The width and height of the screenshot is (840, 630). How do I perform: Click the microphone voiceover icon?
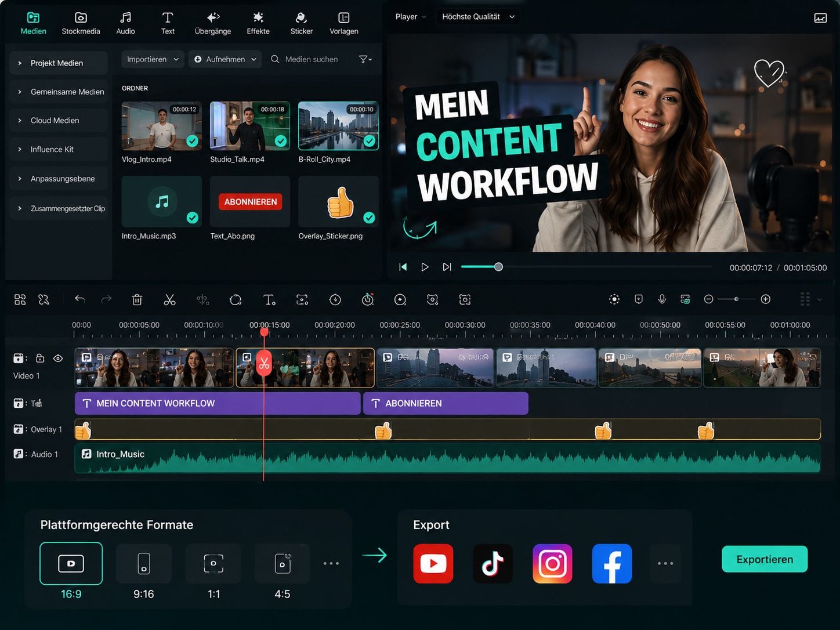point(662,299)
